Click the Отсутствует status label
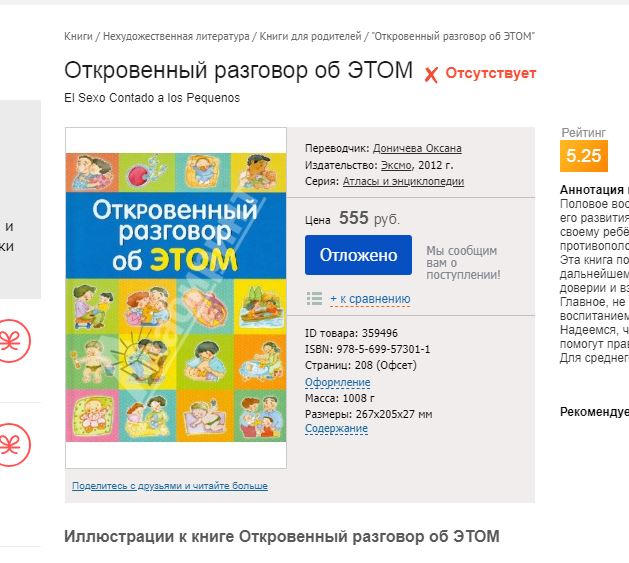Screen dimensions: 629x563 (490, 73)
